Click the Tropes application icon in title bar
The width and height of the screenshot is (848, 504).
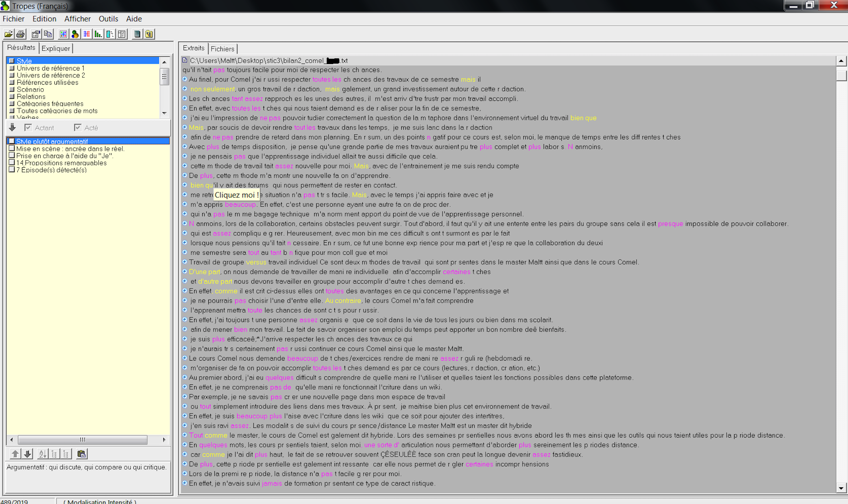pos(5,6)
